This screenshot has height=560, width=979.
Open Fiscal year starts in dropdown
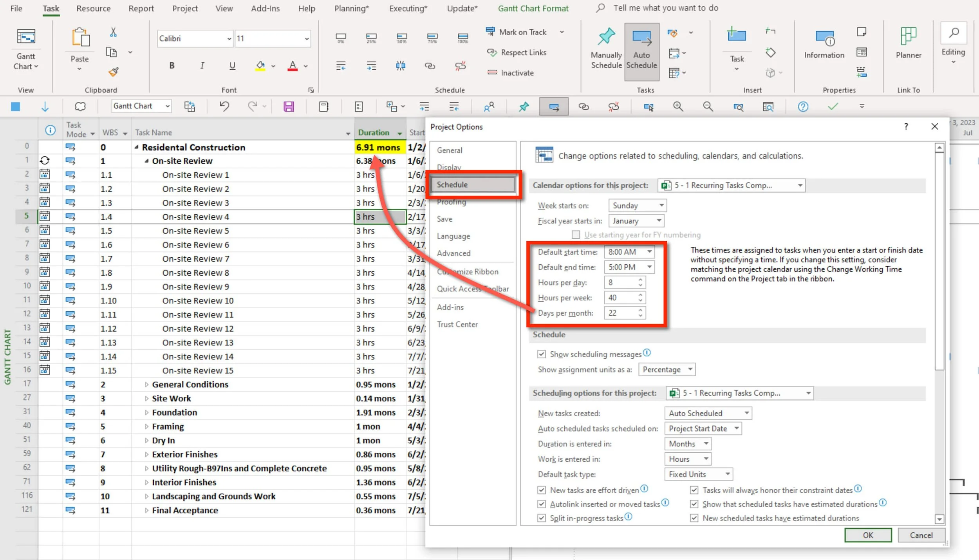click(636, 221)
